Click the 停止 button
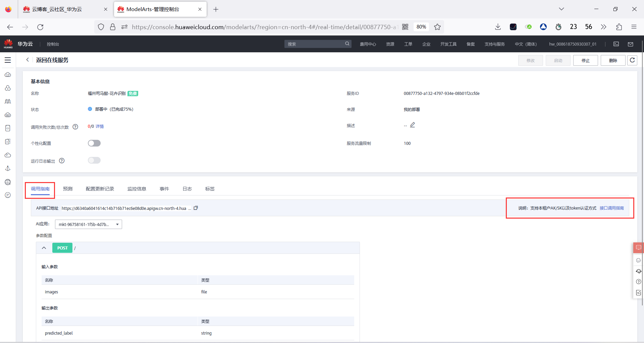Screen dimensions: 644x343 (x=586, y=60)
